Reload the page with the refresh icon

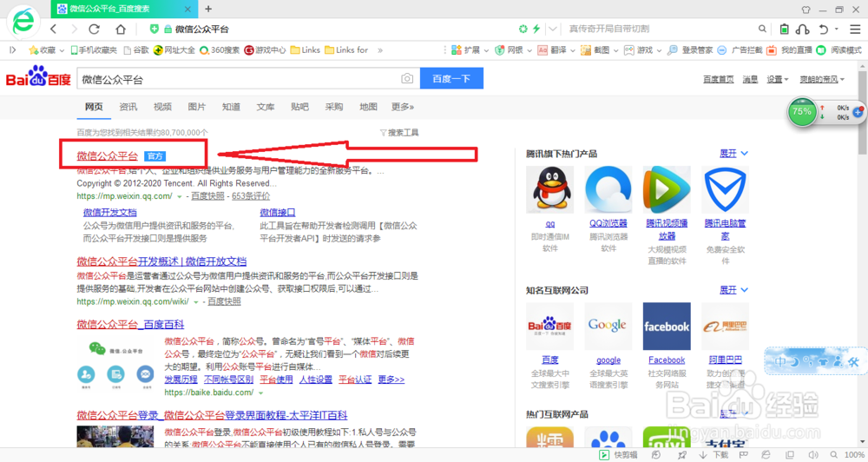[x=94, y=29]
